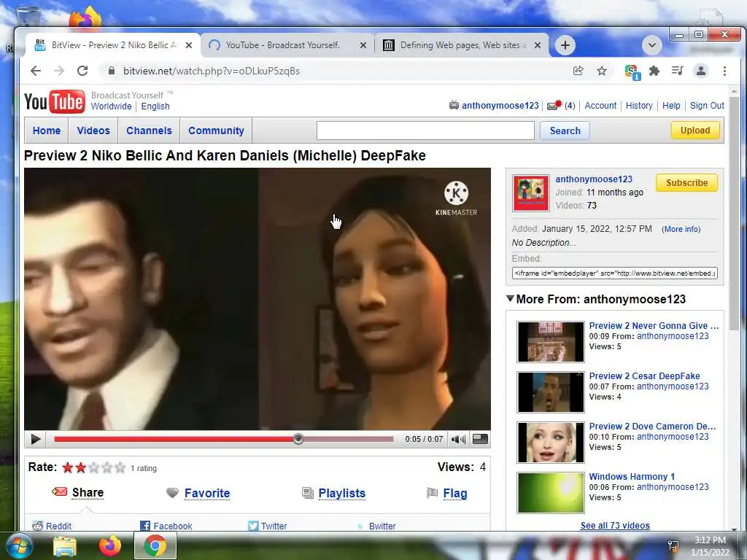Viewport: 747px width, 560px height.
Task: Expand (More info) for the video
Action: pos(681,229)
